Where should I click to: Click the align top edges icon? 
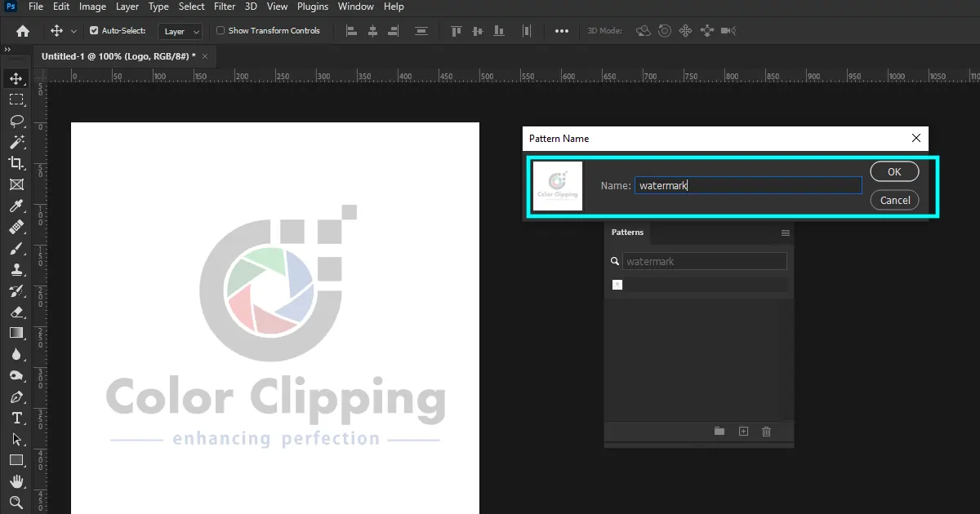coord(456,30)
